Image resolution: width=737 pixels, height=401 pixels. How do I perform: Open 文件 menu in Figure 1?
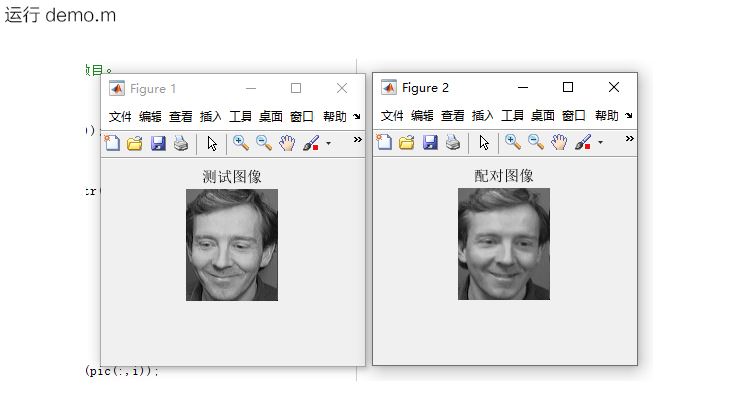click(x=120, y=116)
